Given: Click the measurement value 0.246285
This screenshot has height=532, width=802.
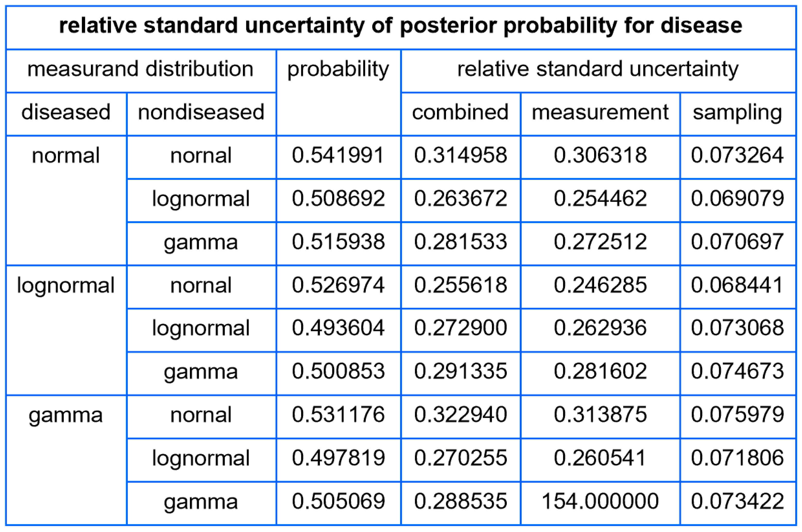Looking at the screenshot, I should click(x=600, y=285).
